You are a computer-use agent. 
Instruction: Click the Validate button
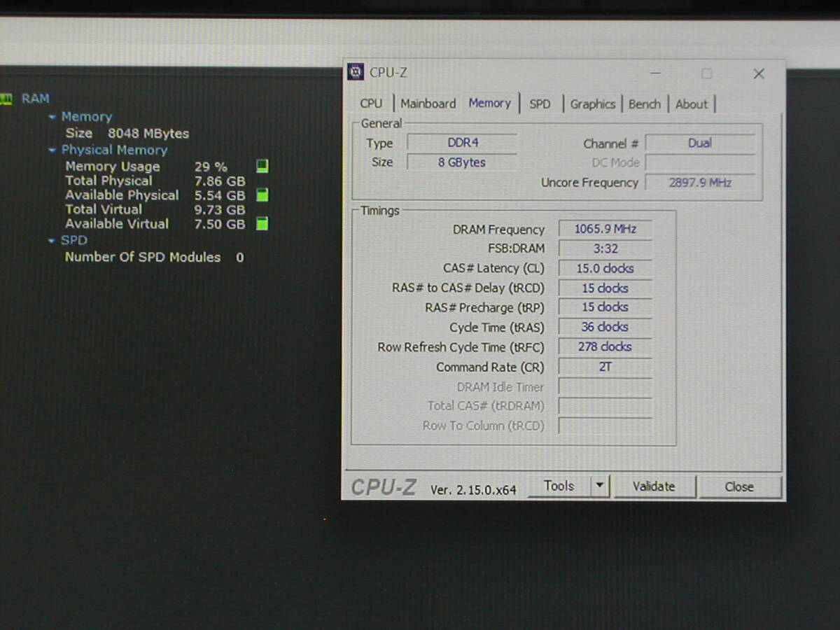(654, 486)
